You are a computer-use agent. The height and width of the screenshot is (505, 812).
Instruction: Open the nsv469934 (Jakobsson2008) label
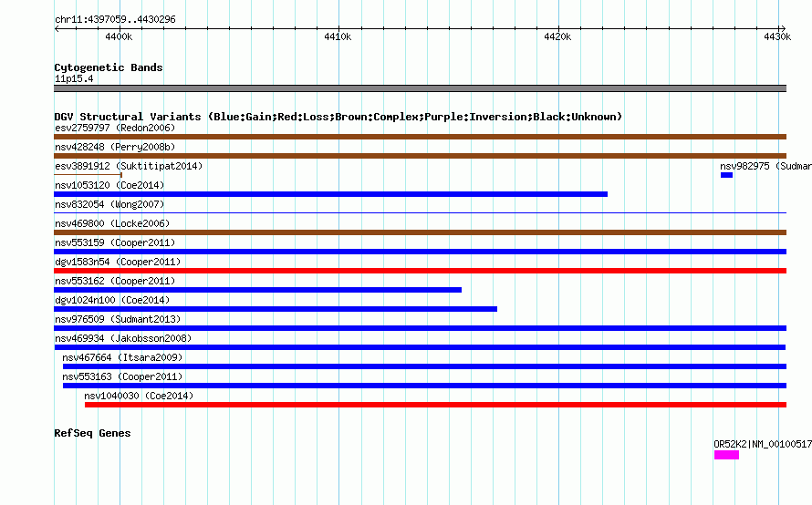[x=123, y=338]
